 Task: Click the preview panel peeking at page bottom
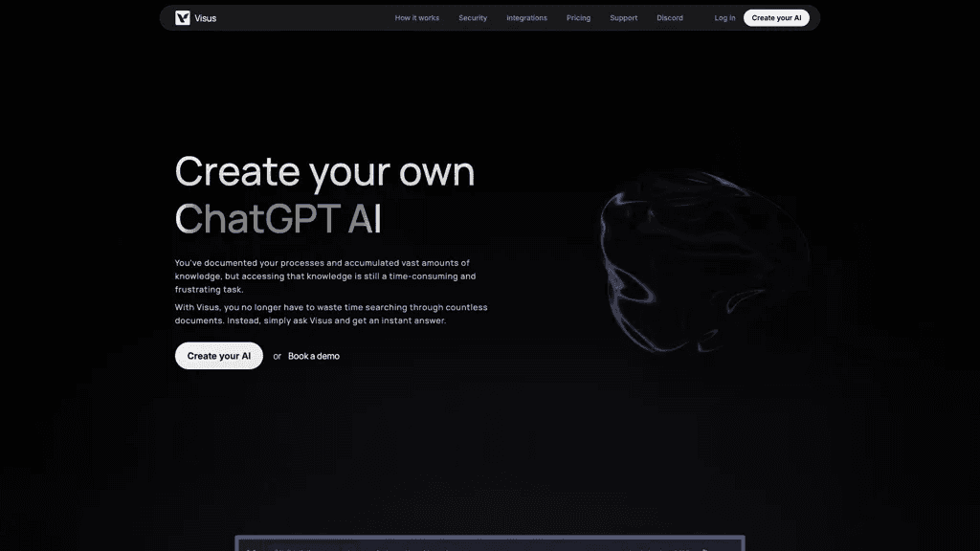point(490,543)
